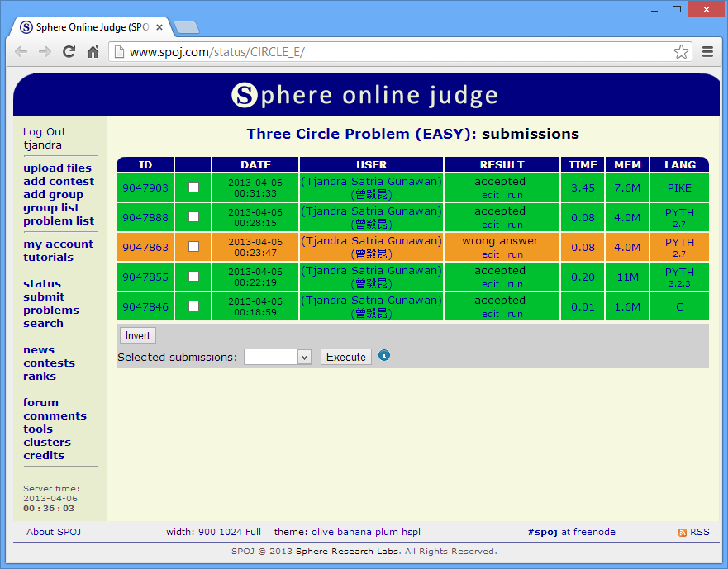The image size is (728, 569).
Task: Switch theme to olive
Action: pyautogui.click(x=322, y=532)
